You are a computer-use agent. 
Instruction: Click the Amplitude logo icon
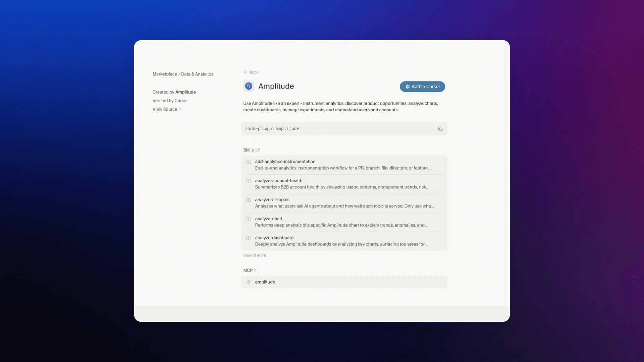pyautogui.click(x=249, y=86)
